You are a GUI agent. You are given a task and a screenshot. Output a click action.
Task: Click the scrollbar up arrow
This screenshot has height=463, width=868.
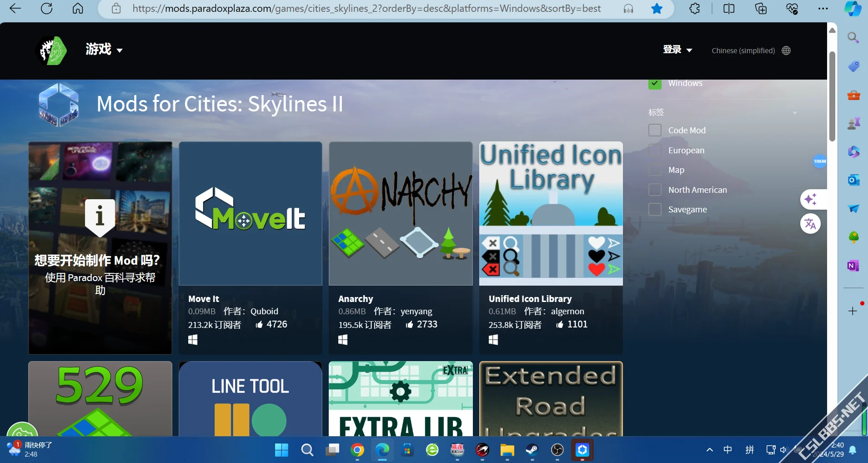pos(832,30)
